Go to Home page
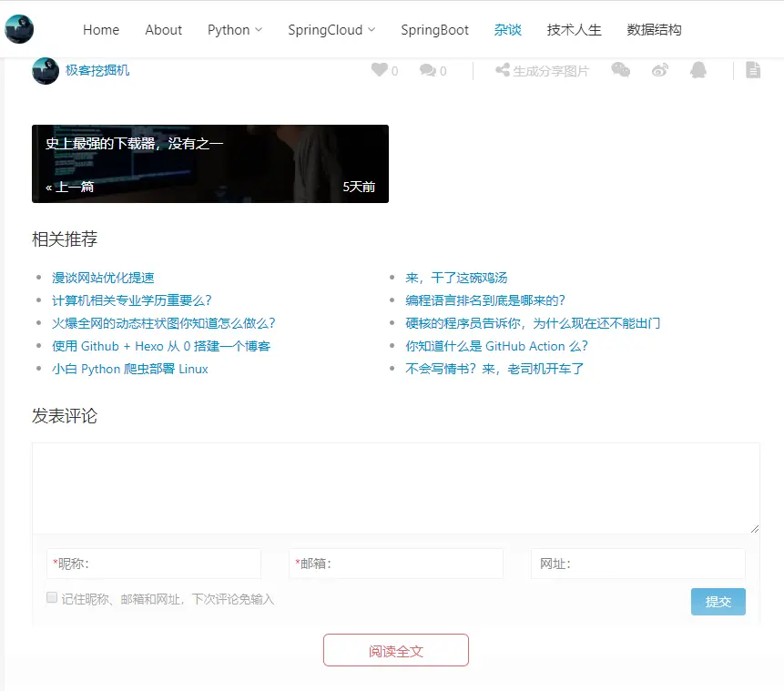784x691 pixels. click(x=101, y=30)
